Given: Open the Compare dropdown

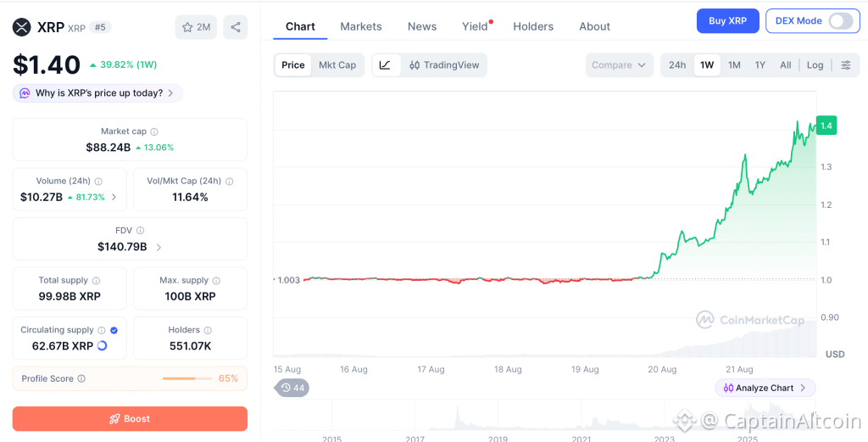Looking at the screenshot, I should point(619,64).
